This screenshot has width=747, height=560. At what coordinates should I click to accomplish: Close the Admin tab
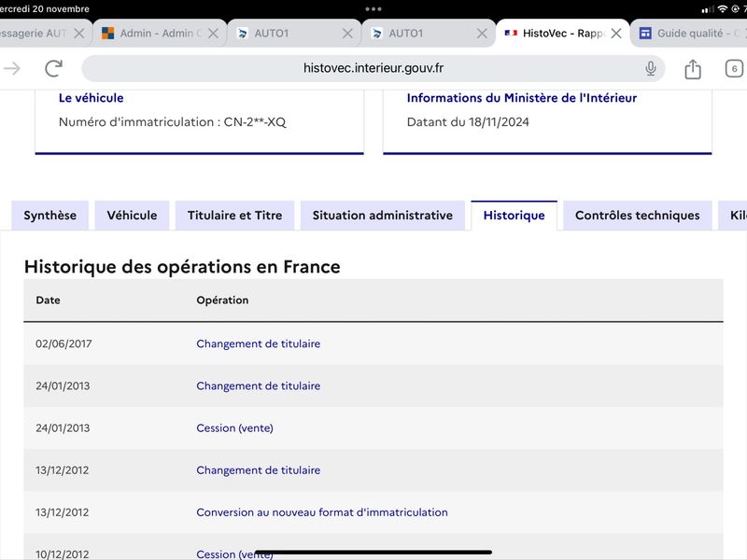(213, 34)
